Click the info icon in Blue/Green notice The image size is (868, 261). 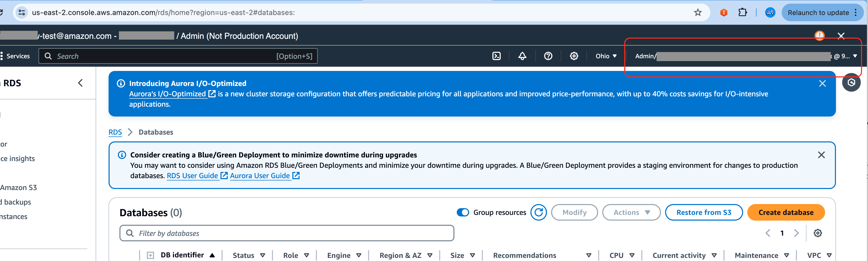[x=122, y=155]
